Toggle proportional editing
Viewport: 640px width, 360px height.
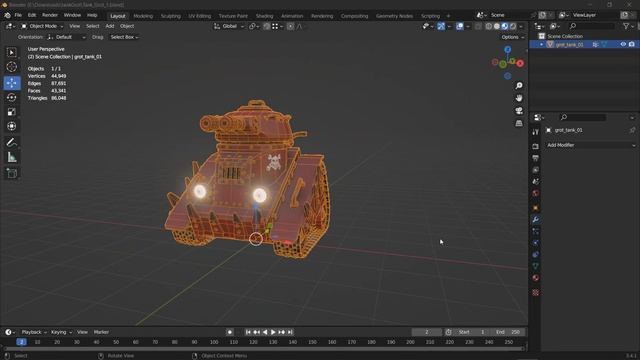point(290,26)
